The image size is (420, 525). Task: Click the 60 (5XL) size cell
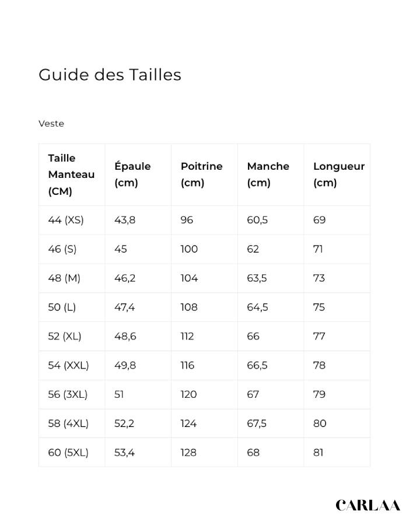(x=68, y=453)
